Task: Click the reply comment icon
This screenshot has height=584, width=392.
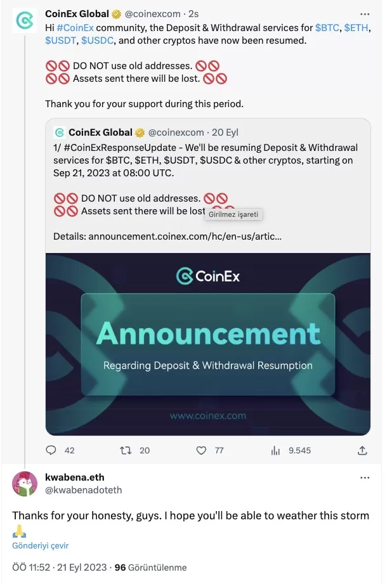Action: point(51,450)
